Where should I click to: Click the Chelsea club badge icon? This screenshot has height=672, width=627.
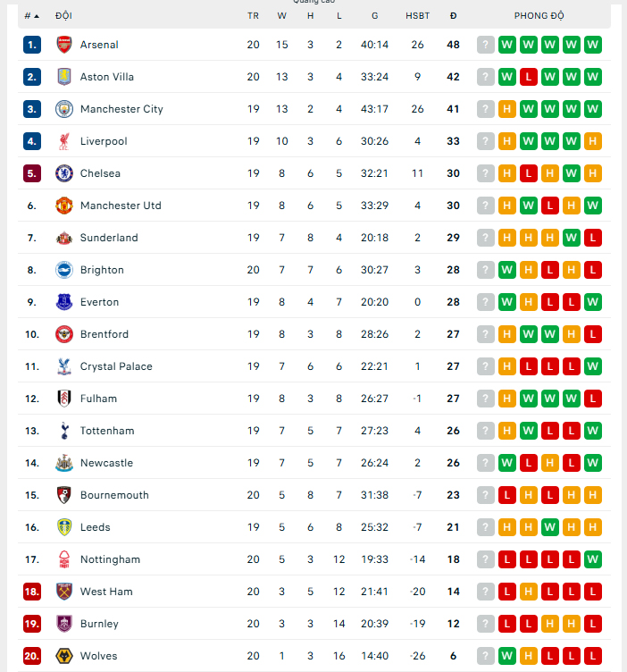(x=63, y=173)
